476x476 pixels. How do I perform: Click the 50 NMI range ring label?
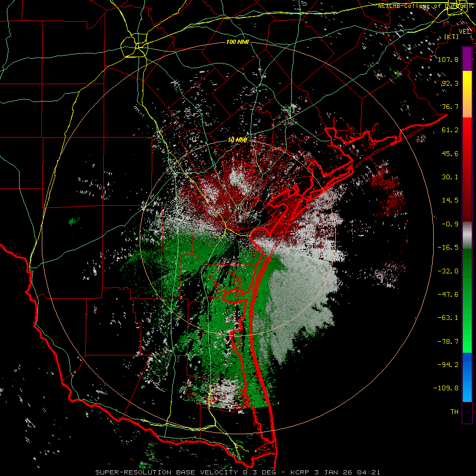[x=237, y=140]
